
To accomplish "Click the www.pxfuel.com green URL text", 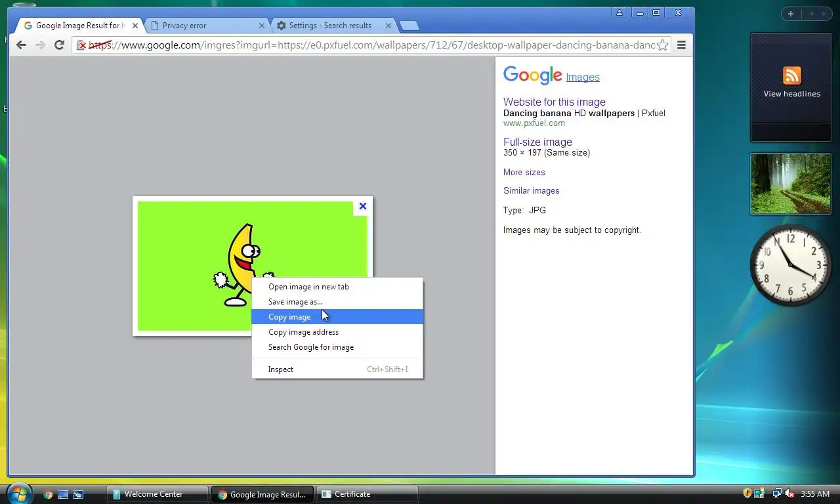I will coord(534,123).
